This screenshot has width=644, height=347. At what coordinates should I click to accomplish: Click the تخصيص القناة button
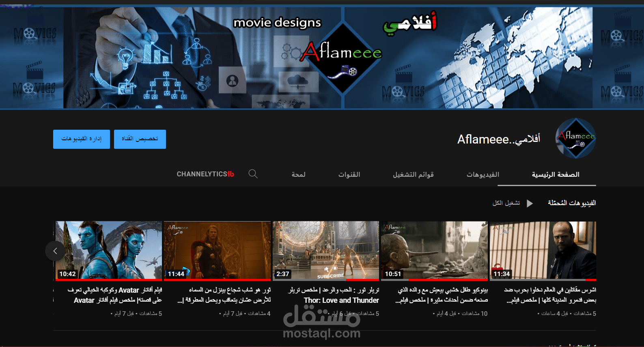140,139
